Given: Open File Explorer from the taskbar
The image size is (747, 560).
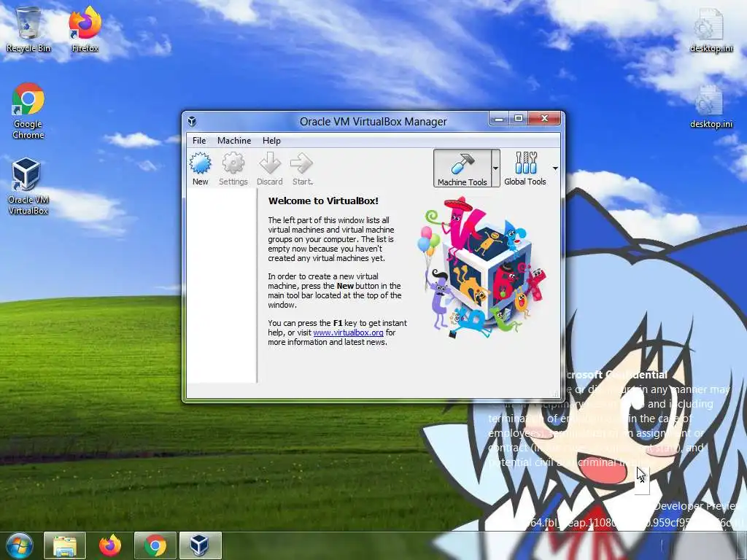Looking at the screenshot, I should (x=65, y=545).
